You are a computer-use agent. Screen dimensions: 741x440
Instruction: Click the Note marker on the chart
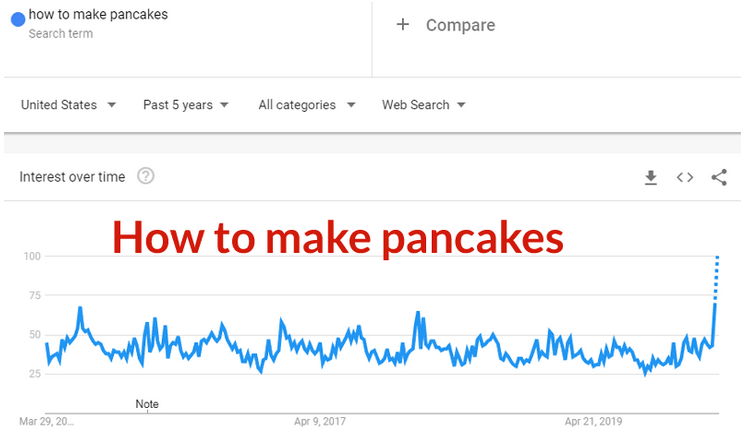point(147,404)
